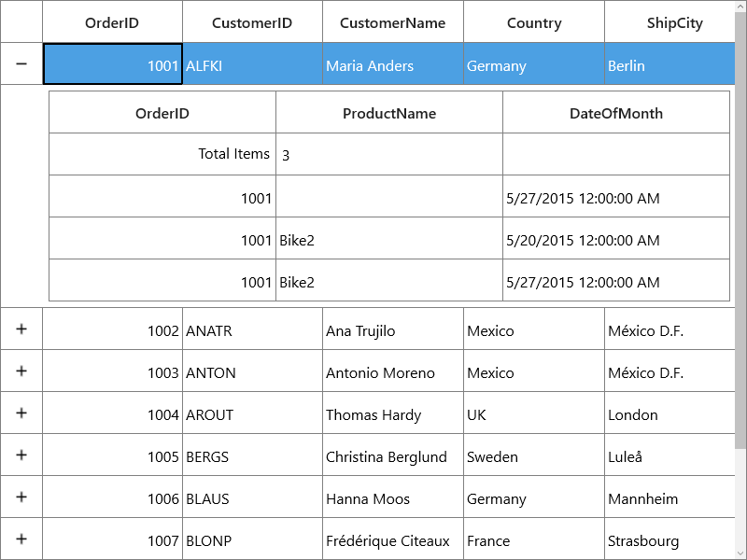747x560 pixels.
Task: Sort by the CustomerName column header
Action: [x=393, y=21]
